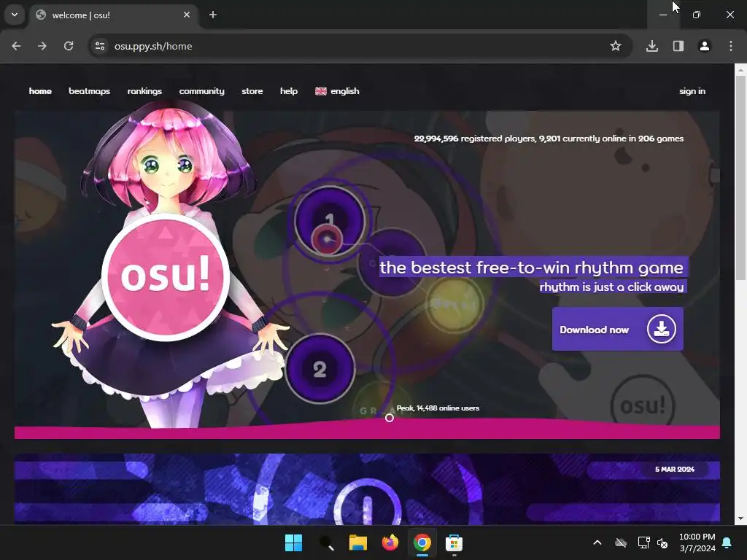Click the browser forward arrow

coord(42,46)
